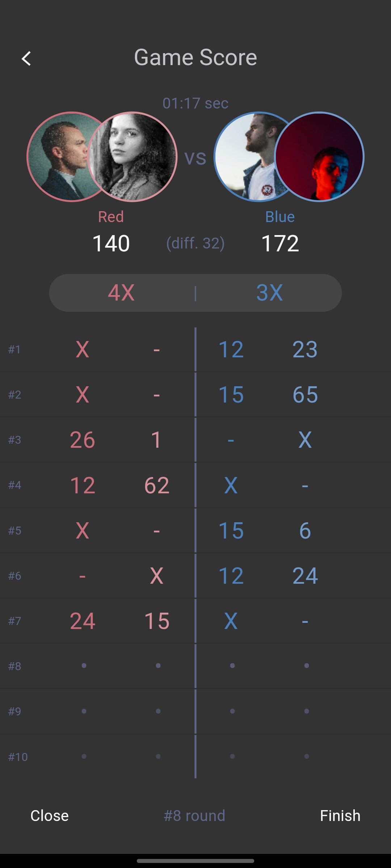Open curly-haired woman Red team avatar
This screenshot has width=391, height=868.
point(133,157)
